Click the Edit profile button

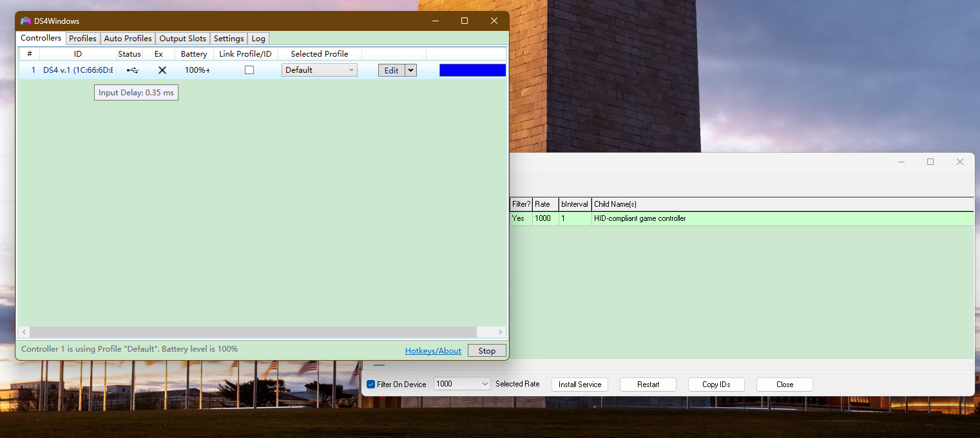click(392, 70)
